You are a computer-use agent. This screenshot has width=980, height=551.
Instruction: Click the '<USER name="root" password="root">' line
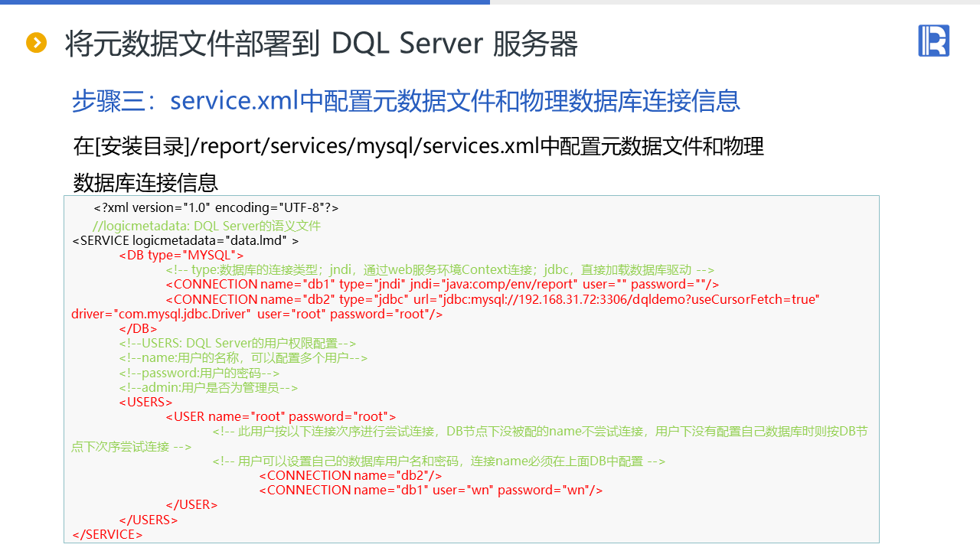coord(281,416)
